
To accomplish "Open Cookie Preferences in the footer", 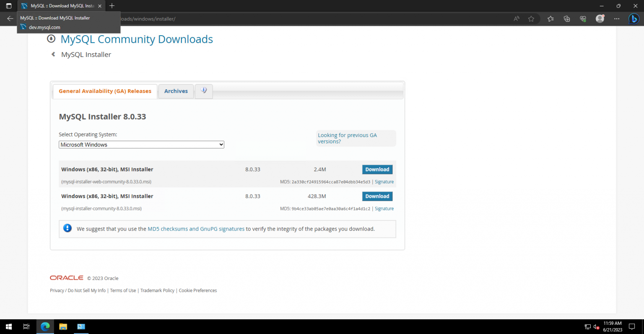I will pos(197,290).
